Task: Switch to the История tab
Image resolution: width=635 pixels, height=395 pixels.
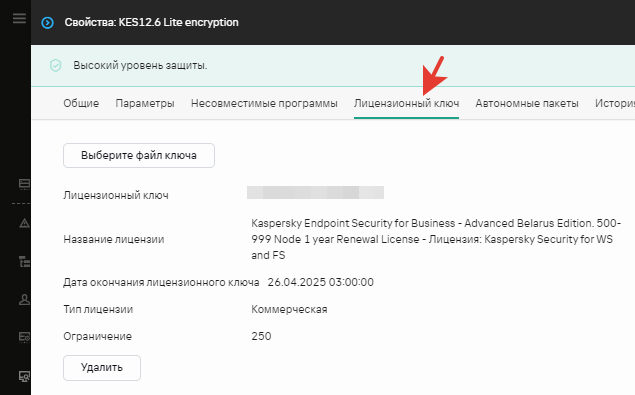Action: point(615,103)
